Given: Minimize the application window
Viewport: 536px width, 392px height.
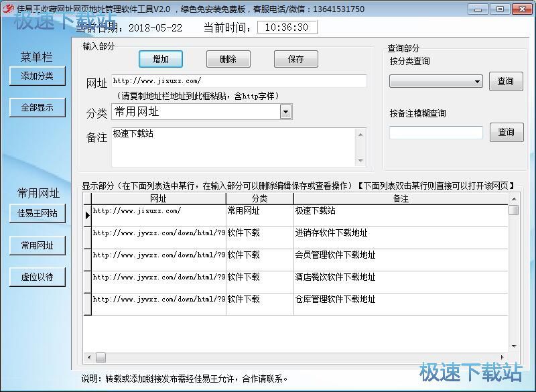Looking at the screenshot, I should [x=478, y=9].
